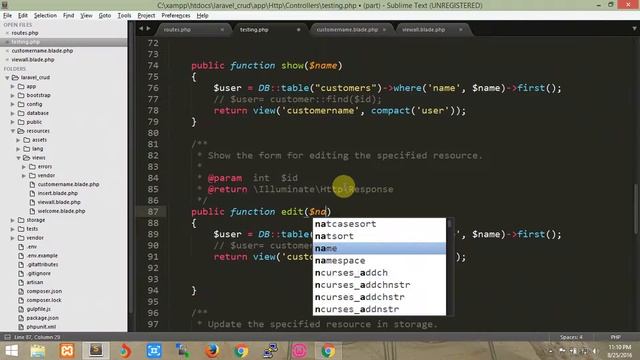Open the Windows Start button
This screenshot has height=360, width=640.
click(11, 351)
